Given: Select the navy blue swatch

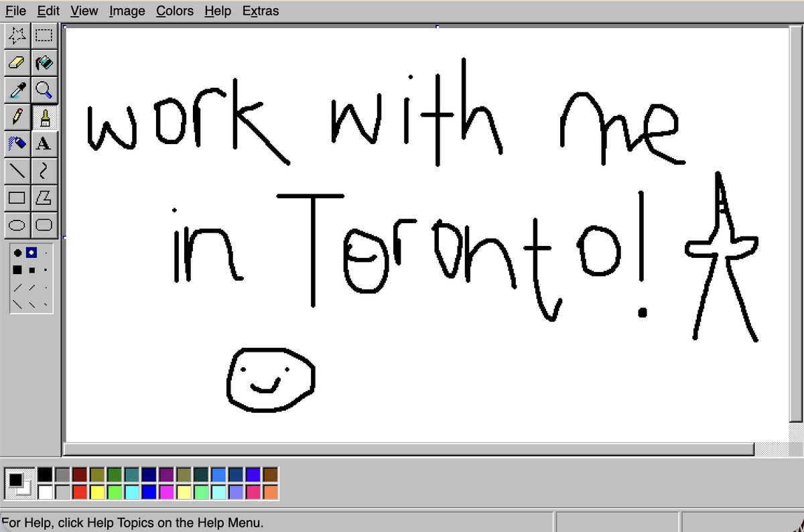Looking at the screenshot, I should click(x=149, y=475).
